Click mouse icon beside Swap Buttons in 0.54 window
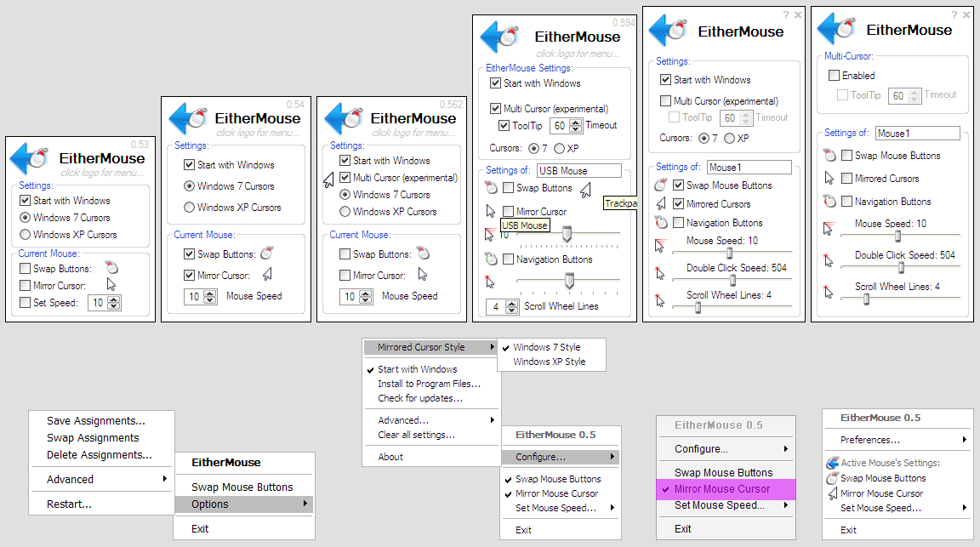 pos(266,254)
